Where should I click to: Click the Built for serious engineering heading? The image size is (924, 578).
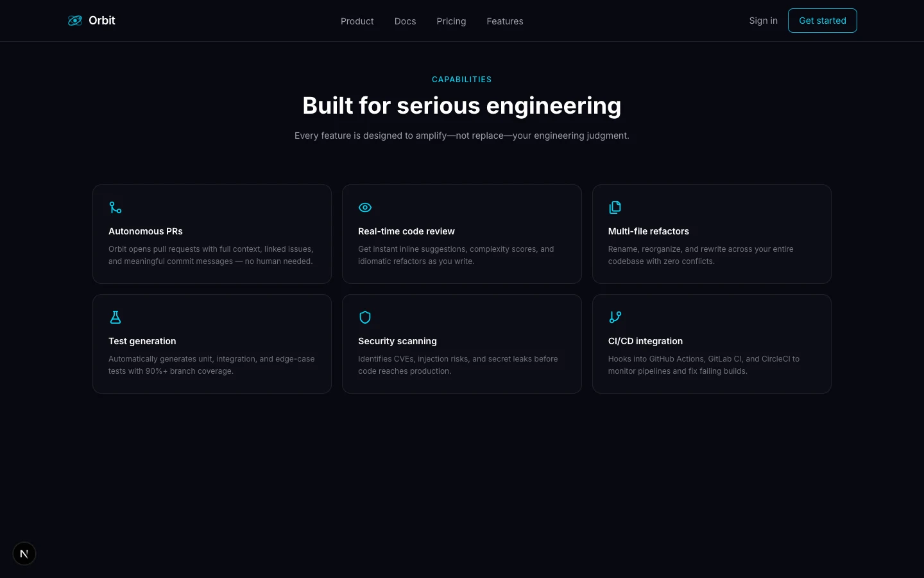tap(462, 105)
